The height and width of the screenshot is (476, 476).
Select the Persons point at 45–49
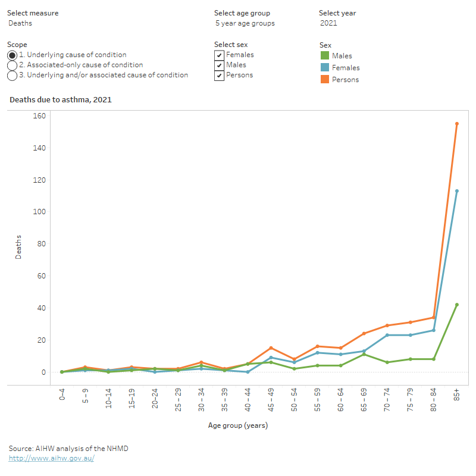(x=271, y=348)
